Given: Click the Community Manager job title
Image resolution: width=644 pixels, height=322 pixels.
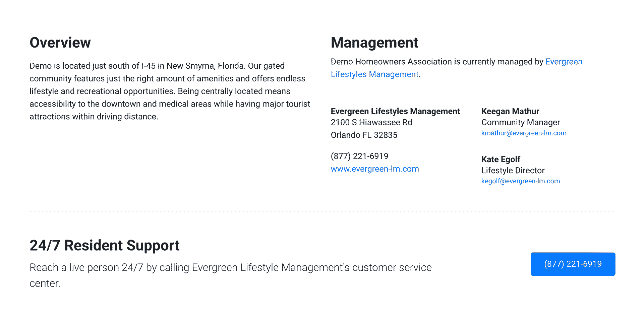Looking at the screenshot, I should pos(521,122).
